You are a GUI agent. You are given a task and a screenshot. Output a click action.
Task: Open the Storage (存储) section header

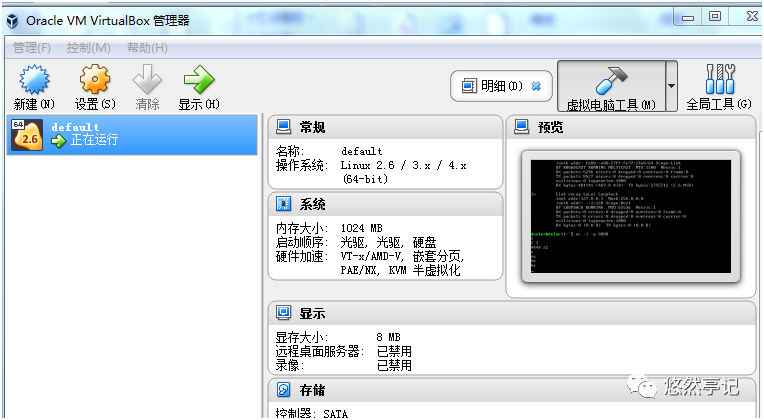pos(512,390)
